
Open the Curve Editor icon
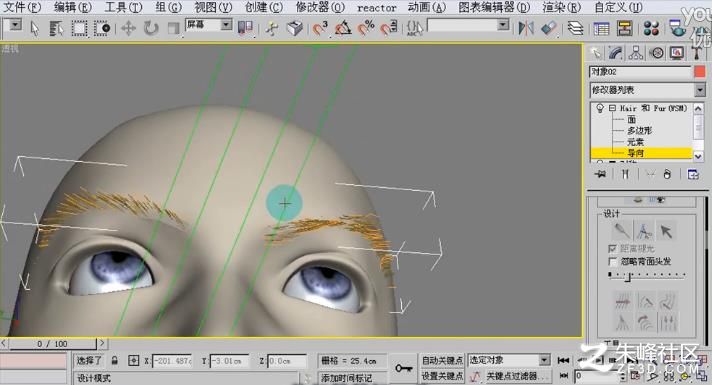(x=601, y=29)
